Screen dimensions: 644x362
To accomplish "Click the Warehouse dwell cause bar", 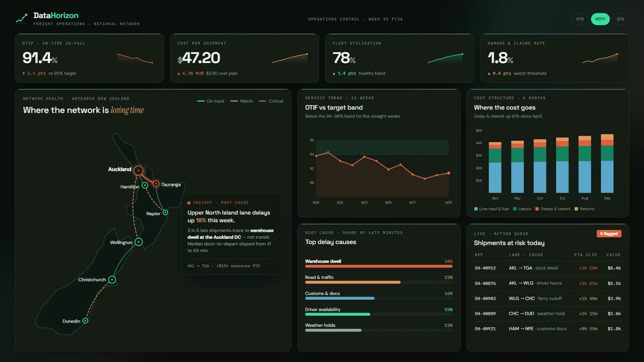I will (379, 266).
